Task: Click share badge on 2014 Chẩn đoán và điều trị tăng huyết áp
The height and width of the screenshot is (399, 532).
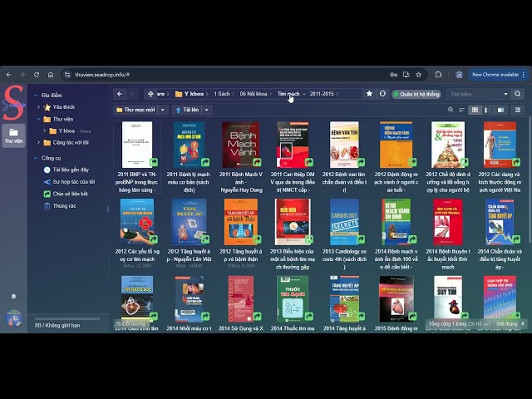Action: pyautogui.click(x=516, y=239)
